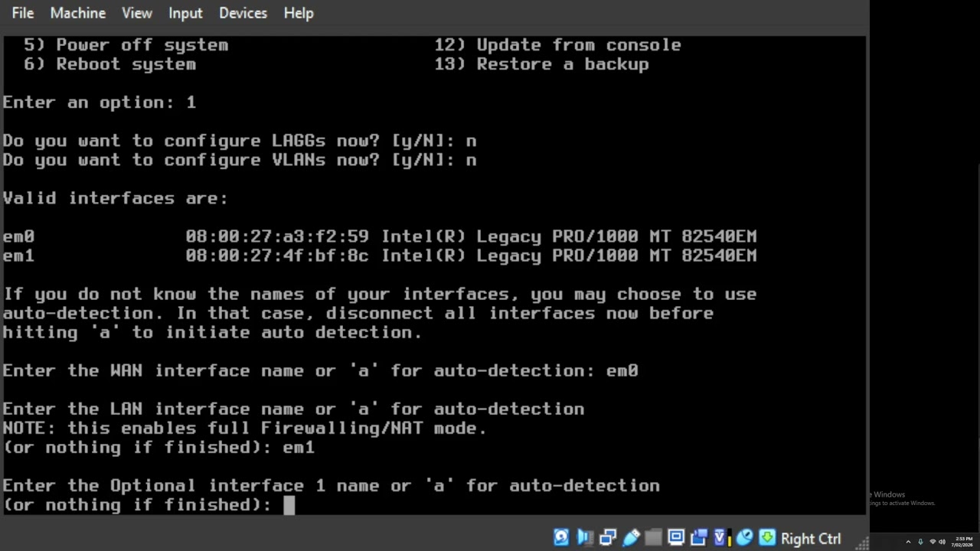Open the Input menu

(x=185, y=13)
